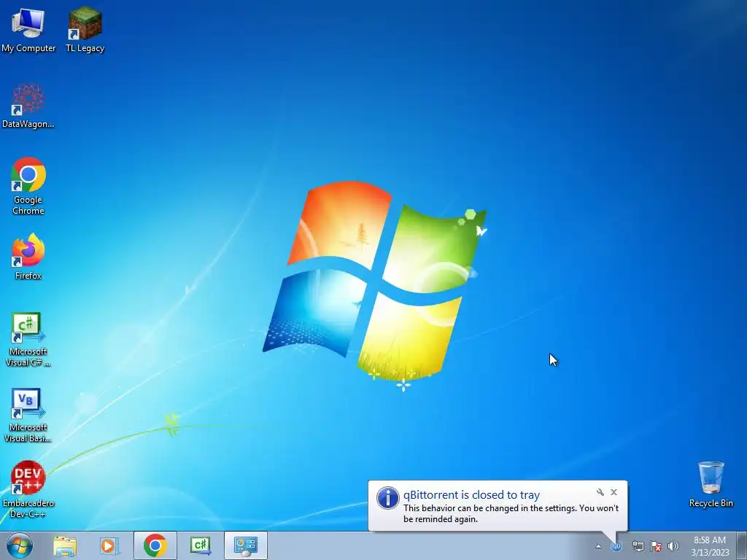
Task: Open the Windows Start menu orb
Action: click(20, 545)
